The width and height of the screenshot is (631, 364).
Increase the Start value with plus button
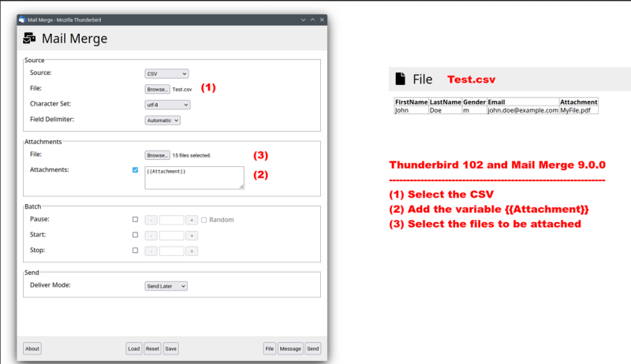[x=192, y=236]
